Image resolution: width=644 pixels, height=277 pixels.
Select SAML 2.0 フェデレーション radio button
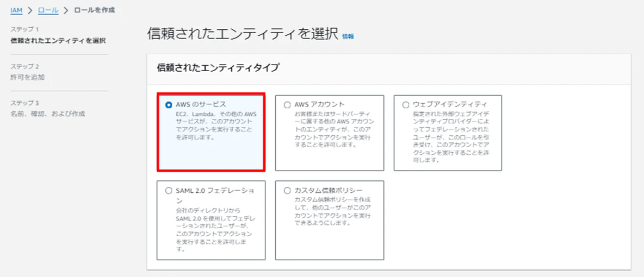click(x=169, y=191)
